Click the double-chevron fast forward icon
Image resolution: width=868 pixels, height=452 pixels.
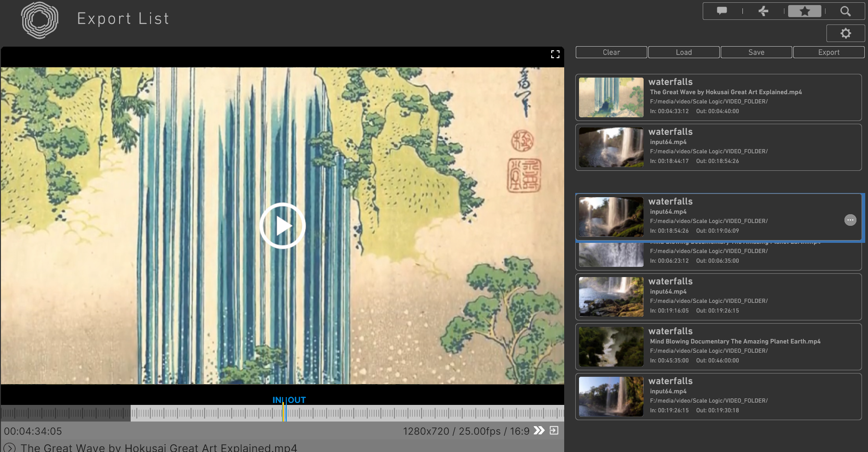coord(539,431)
